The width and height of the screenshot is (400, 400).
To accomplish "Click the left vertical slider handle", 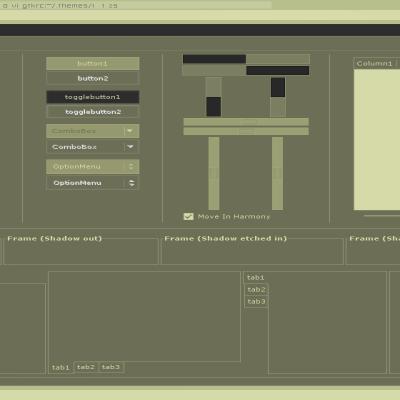I will 214,173.
